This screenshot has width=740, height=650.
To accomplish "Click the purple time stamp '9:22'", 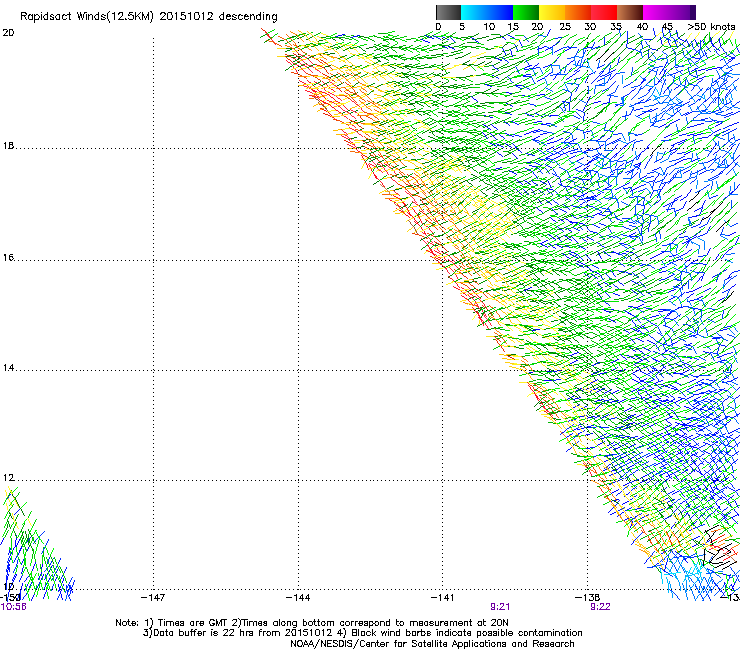I will [600, 607].
